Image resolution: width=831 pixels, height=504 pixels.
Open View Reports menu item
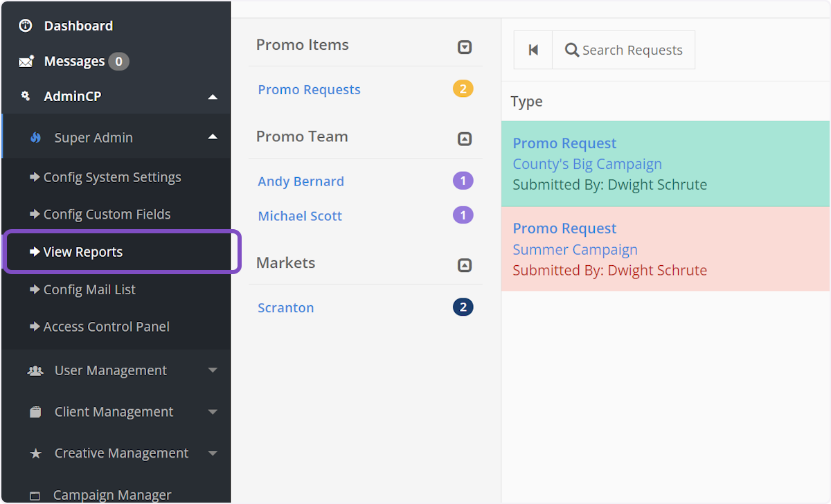coord(83,252)
